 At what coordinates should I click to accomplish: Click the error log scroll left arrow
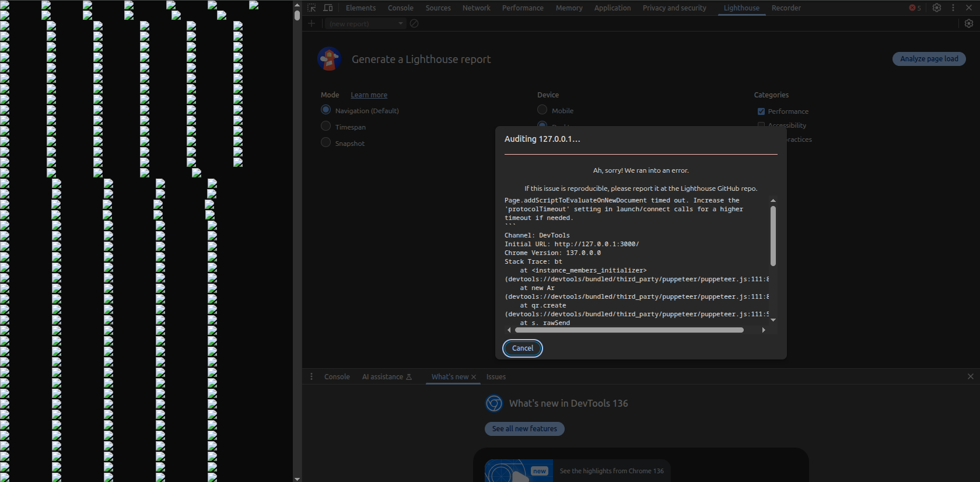509,330
